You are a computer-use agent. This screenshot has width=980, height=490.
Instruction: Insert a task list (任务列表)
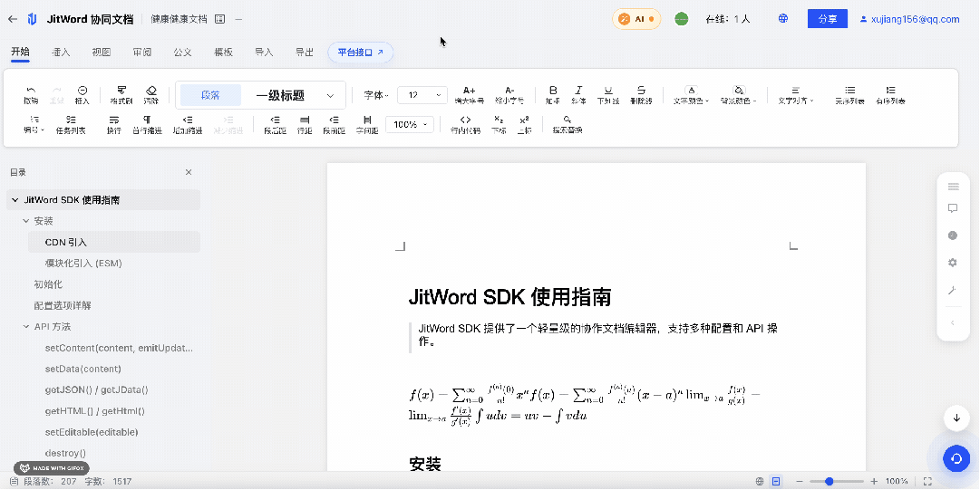point(71,124)
